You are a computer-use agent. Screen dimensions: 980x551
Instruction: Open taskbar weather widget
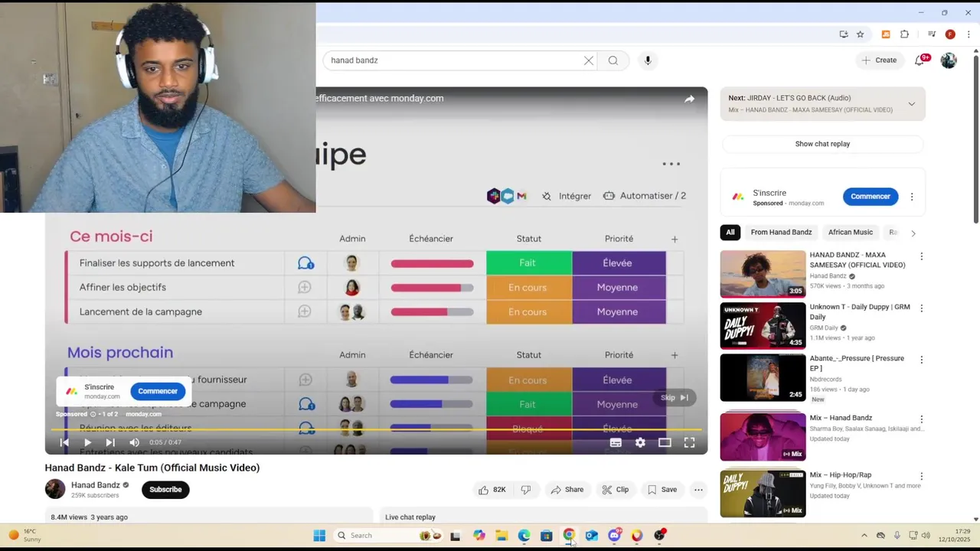tap(25, 536)
